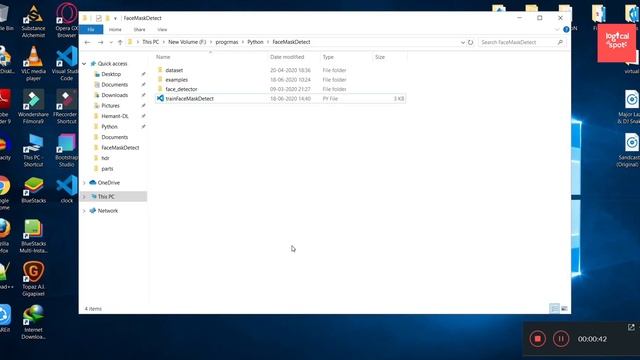Open the View ribbon tab
The height and width of the screenshot is (360, 640).
(x=162, y=29)
